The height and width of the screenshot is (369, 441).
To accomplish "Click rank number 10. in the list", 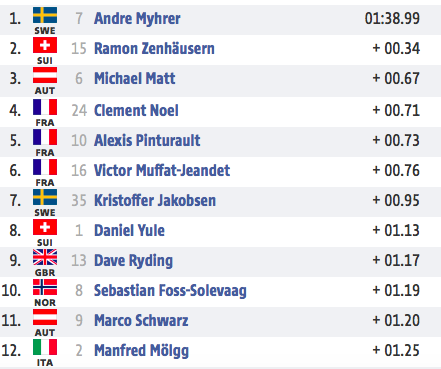I will 11,290.
